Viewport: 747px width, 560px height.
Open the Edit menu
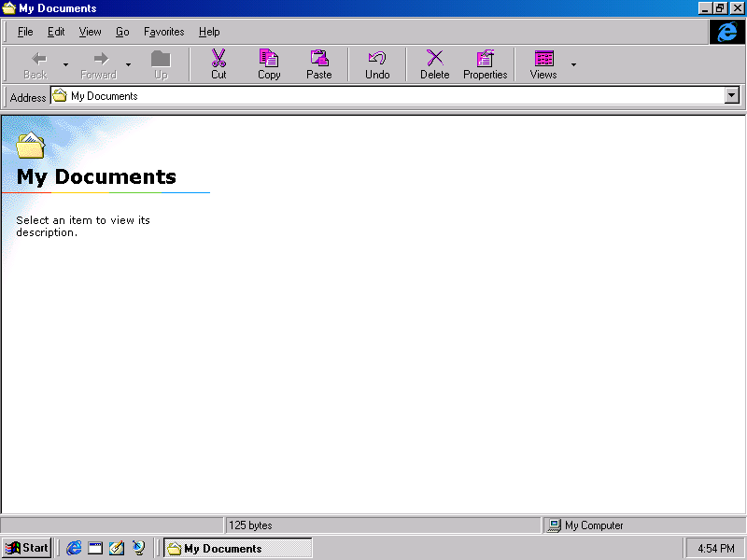pos(56,32)
